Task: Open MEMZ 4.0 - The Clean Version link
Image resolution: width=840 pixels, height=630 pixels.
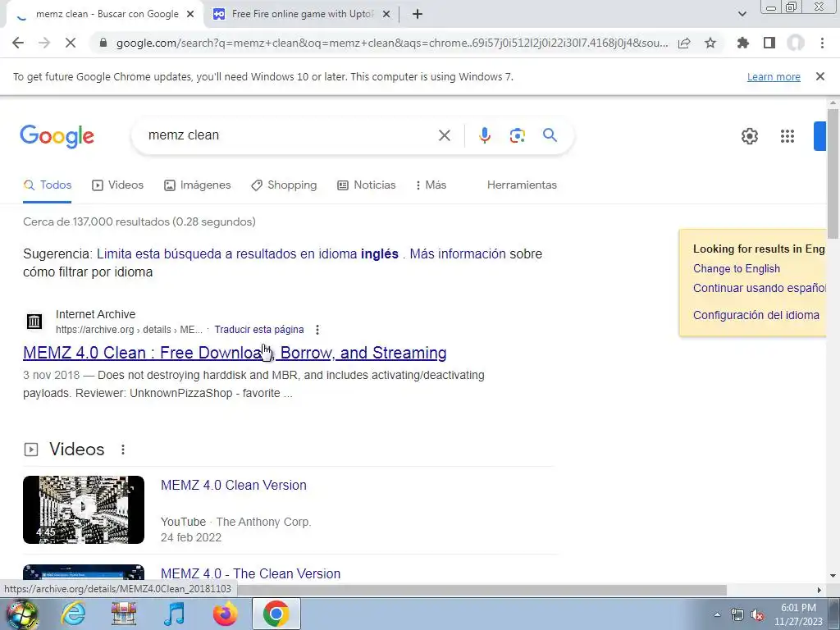Action: point(250,573)
